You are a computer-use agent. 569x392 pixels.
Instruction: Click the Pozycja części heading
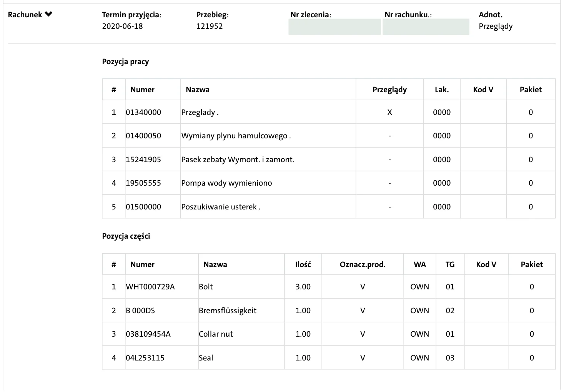click(126, 236)
